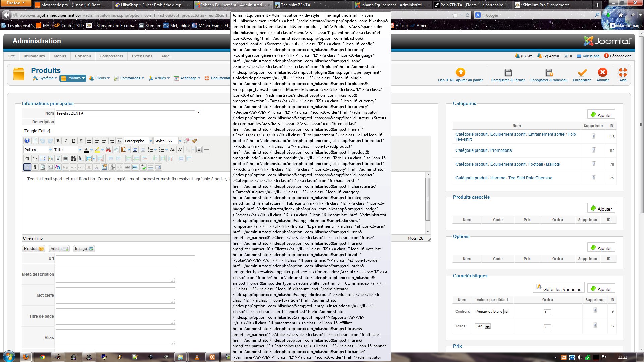Click Enregistrer save icon
Viewport: 644px width, 362px height.
click(x=582, y=75)
